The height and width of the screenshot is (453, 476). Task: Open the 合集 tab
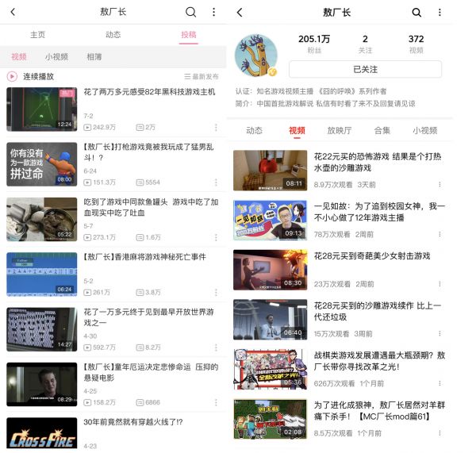(x=382, y=130)
